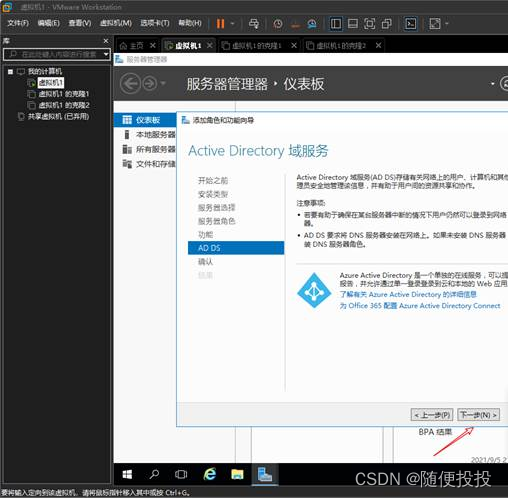
Task: Collapse the 我的计算机 tree node
Action: (10, 72)
